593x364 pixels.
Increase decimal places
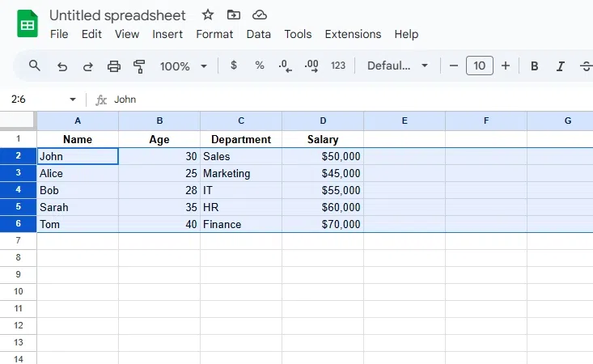311,66
